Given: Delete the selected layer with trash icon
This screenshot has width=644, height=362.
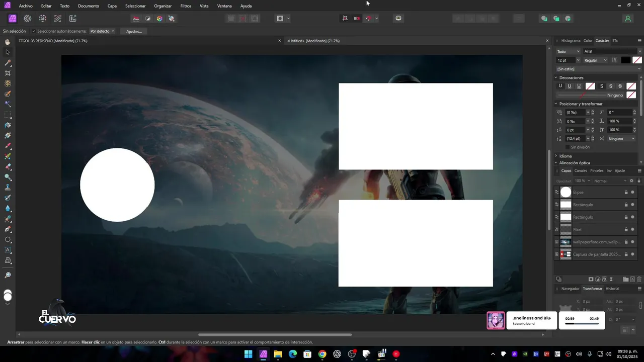Looking at the screenshot, I should click(x=639, y=279).
